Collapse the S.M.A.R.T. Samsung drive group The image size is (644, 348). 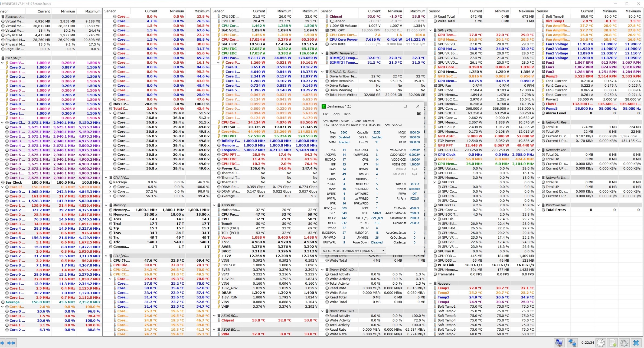click(322, 72)
